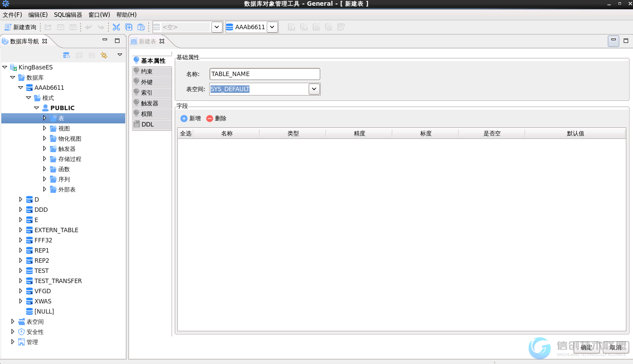Toggle link with editor arrows icon
The height and width of the screenshot is (364, 633).
104,55
